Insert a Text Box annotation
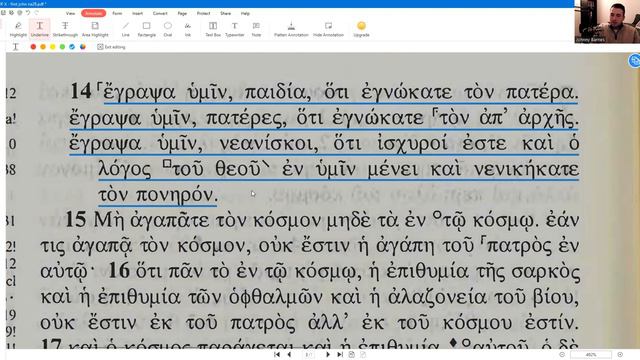640x360 pixels. (x=213, y=29)
